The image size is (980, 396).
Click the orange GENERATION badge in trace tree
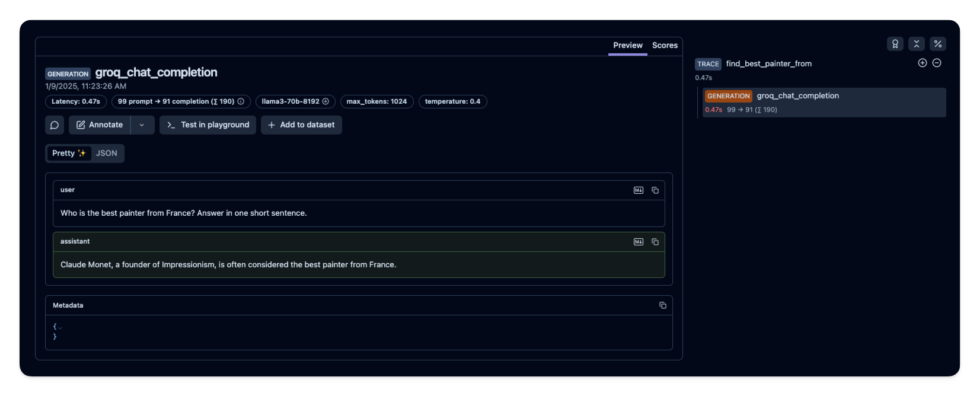click(x=729, y=96)
